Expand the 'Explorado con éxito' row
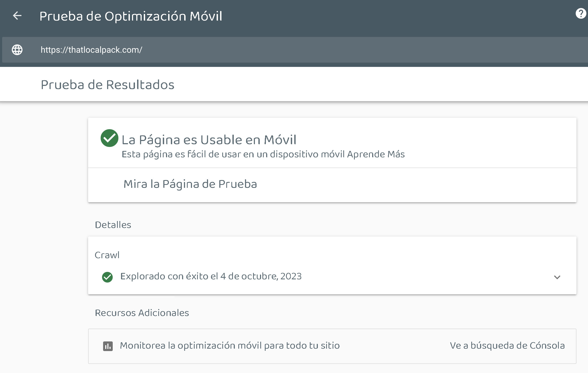Screen dimensions: 588x373 click(x=211, y=276)
